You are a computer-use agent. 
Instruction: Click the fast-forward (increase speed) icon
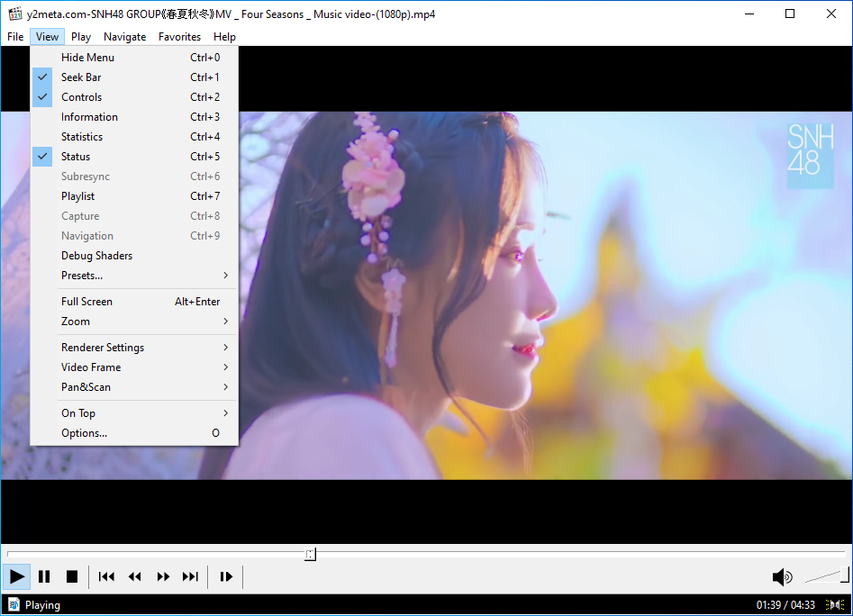(163, 576)
